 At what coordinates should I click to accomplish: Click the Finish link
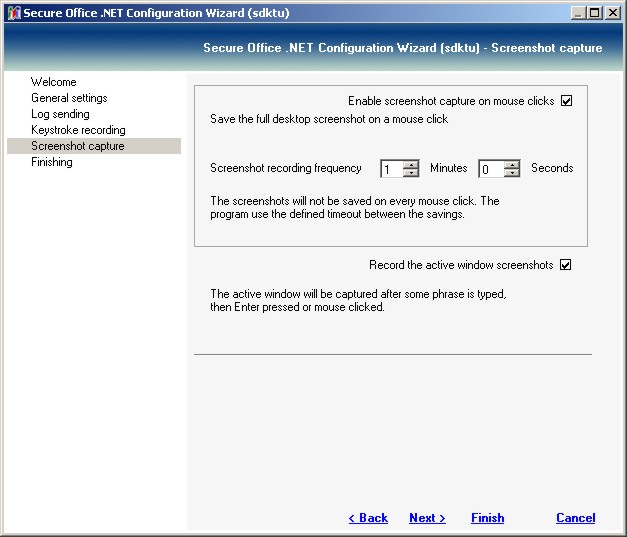[488, 518]
